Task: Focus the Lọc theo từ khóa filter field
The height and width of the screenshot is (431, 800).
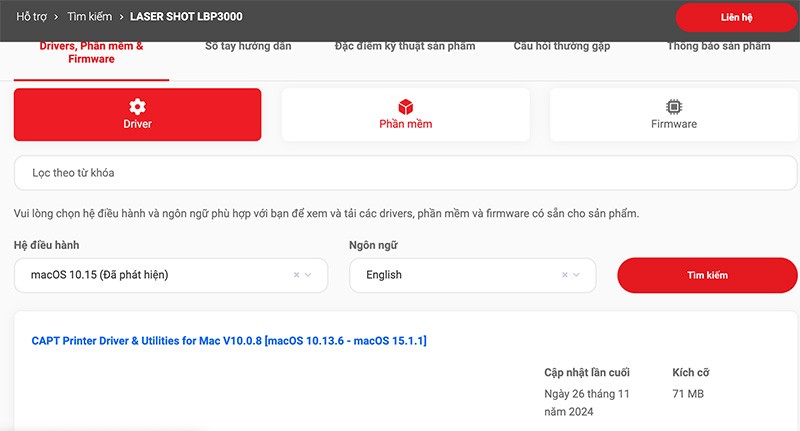Action: pyautogui.click(x=406, y=173)
